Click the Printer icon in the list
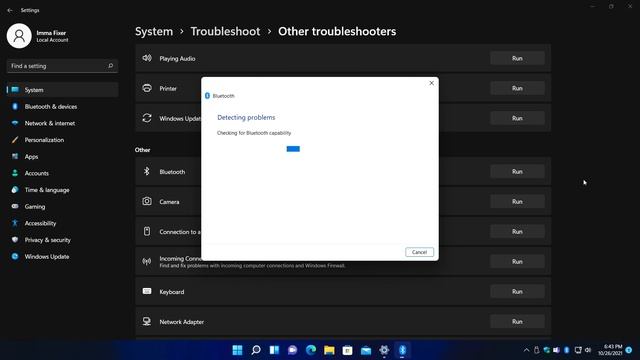Screen dimensions: 640x360 (x=147, y=88)
